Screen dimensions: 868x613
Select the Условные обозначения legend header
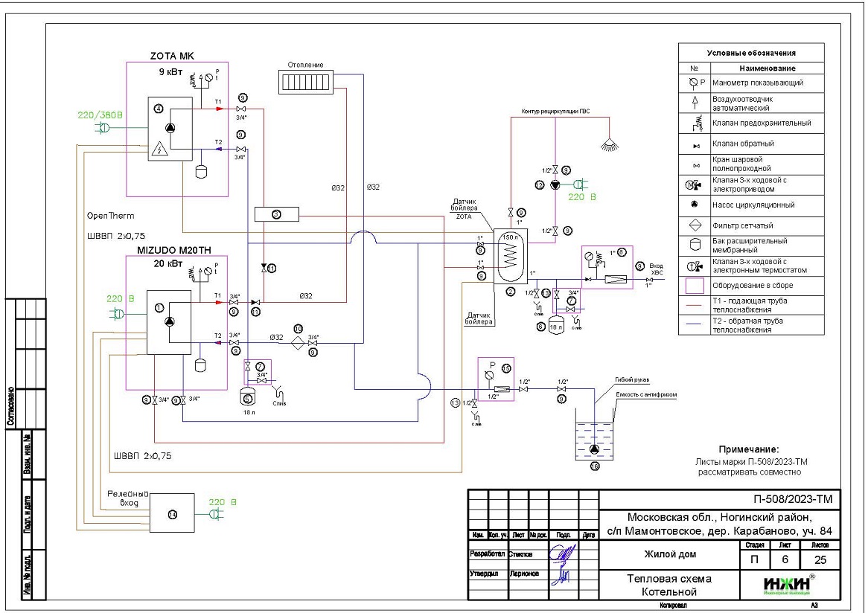[x=750, y=53]
